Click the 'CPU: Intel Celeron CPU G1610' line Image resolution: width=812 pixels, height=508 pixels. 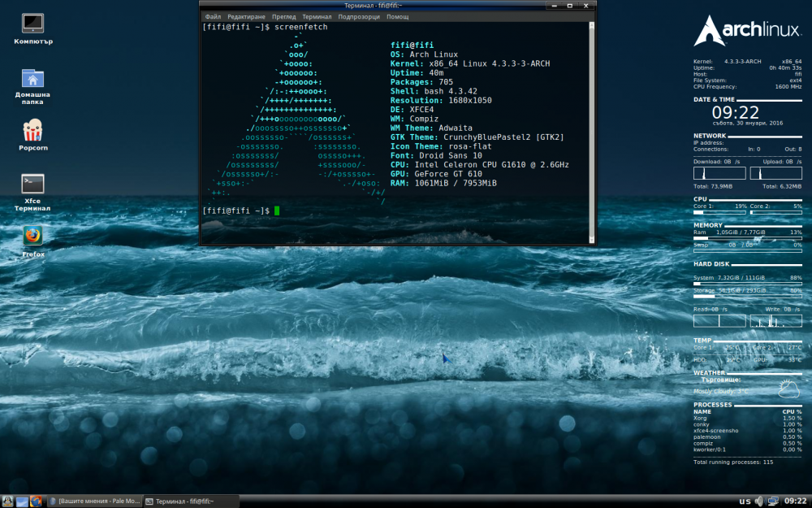pyautogui.click(x=480, y=165)
